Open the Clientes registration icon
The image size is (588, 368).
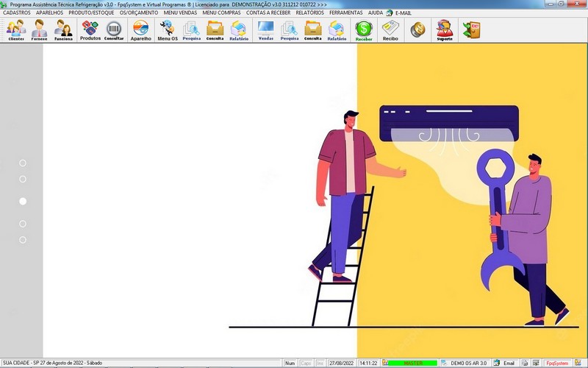16,30
